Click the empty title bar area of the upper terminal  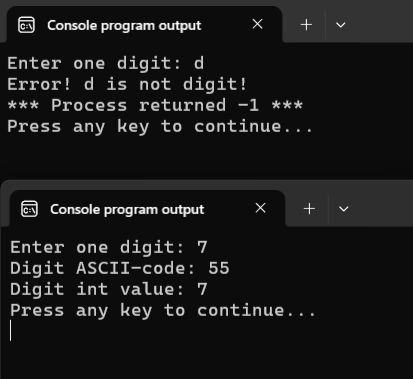pyautogui.click(x=382, y=23)
